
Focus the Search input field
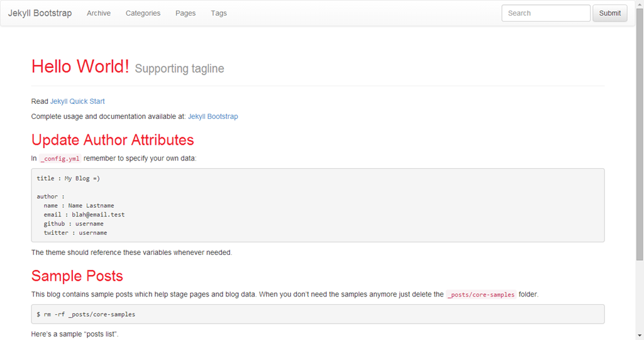pos(546,13)
